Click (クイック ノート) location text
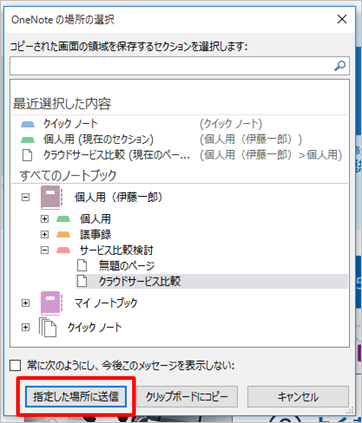This screenshot has height=423, width=362. (231, 124)
